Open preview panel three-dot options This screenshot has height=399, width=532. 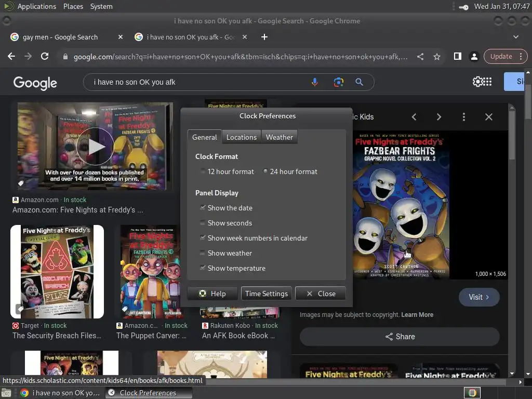tap(464, 117)
